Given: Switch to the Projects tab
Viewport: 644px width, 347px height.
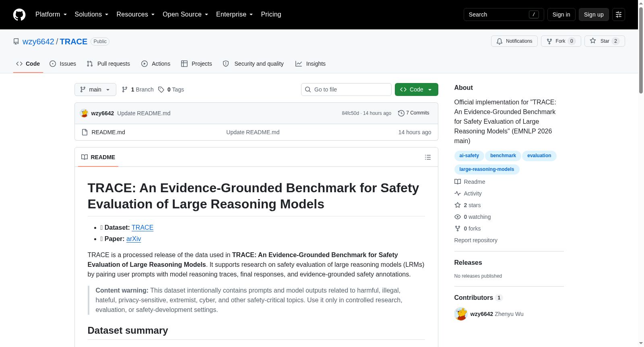Looking at the screenshot, I should [196, 64].
